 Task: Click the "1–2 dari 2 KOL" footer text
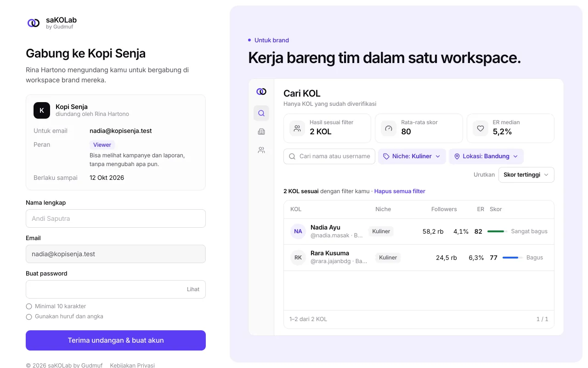coord(308,319)
